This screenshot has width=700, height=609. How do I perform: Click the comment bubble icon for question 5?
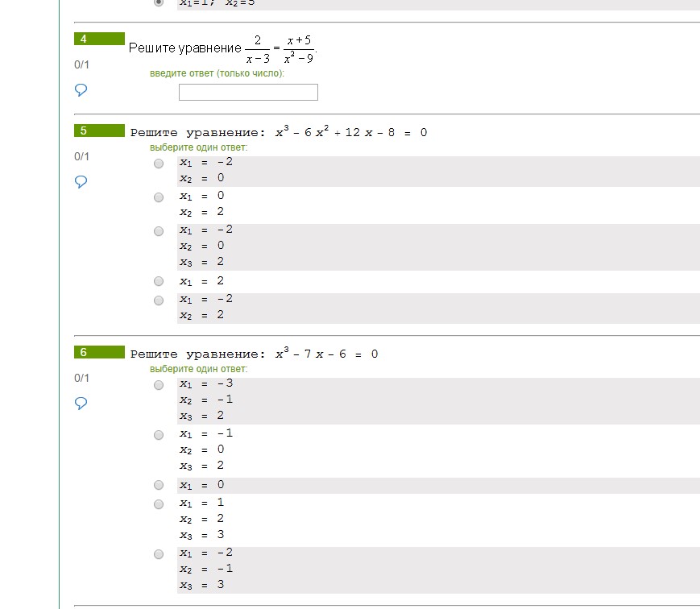click(x=81, y=182)
